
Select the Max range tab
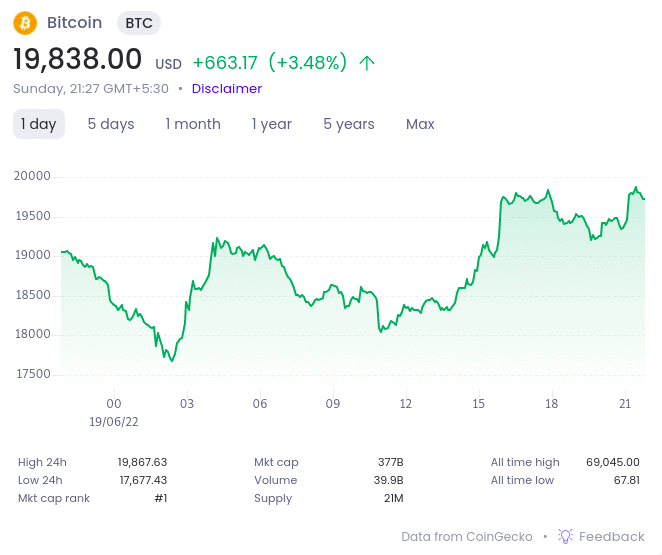[x=420, y=124]
